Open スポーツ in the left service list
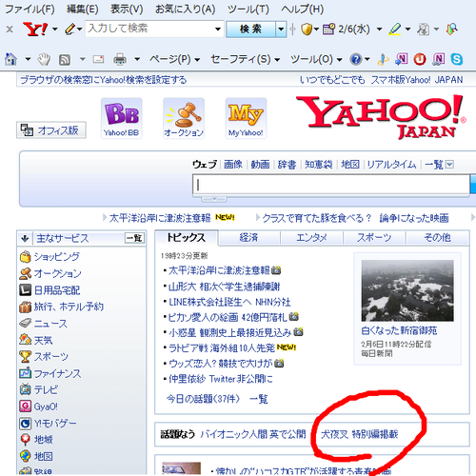 (x=51, y=357)
